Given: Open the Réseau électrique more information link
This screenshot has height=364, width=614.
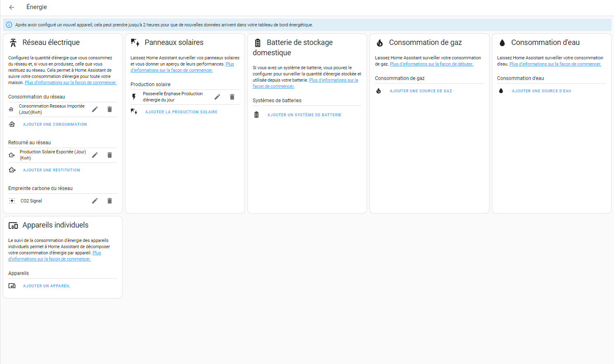Looking at the screenshot, I should [71, 82].
